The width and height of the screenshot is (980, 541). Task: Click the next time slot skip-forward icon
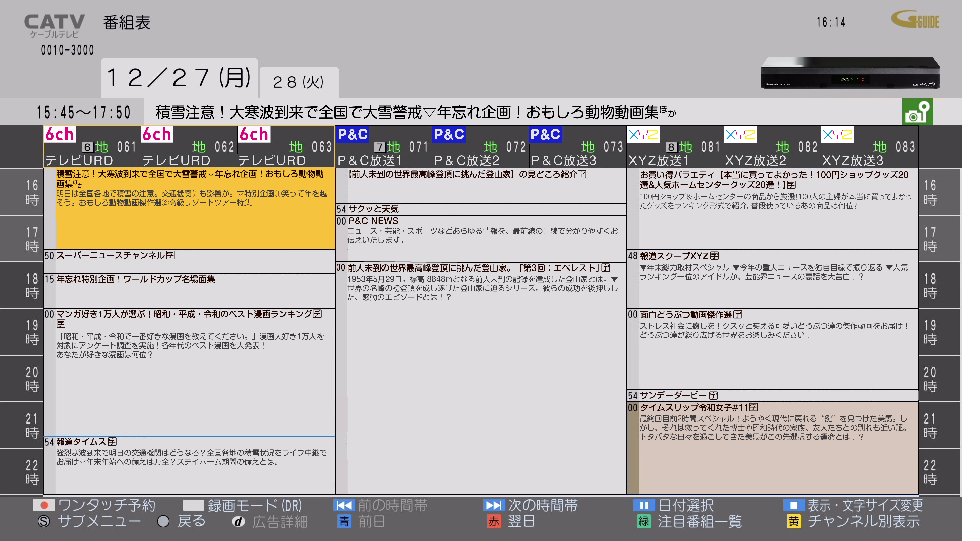tap(494, 505)
